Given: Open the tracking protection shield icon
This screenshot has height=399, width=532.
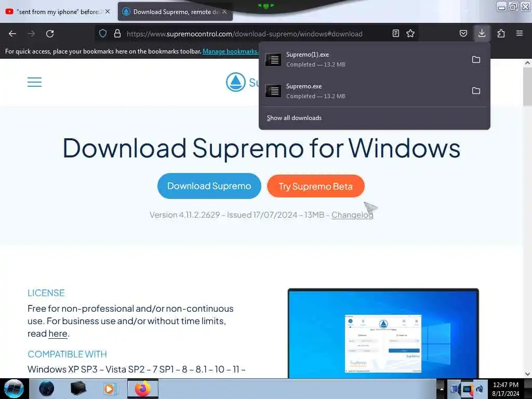Looking at the screenshot, I should click(x=103, y=33).
